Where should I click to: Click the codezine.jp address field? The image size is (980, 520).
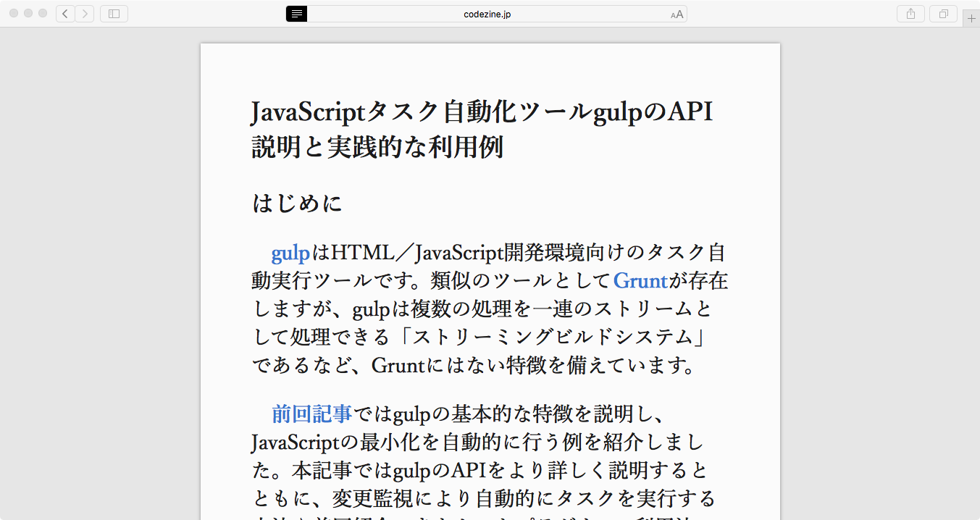pos(487,14)
